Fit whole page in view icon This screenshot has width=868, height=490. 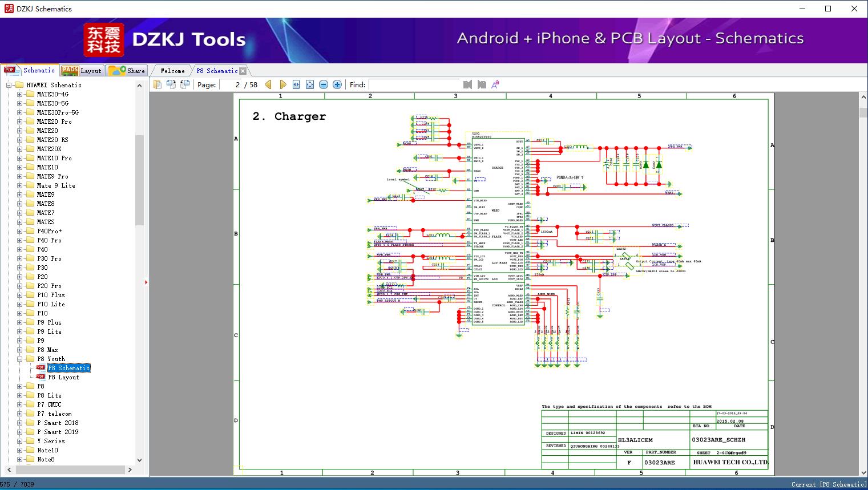[x=310, y=84]
